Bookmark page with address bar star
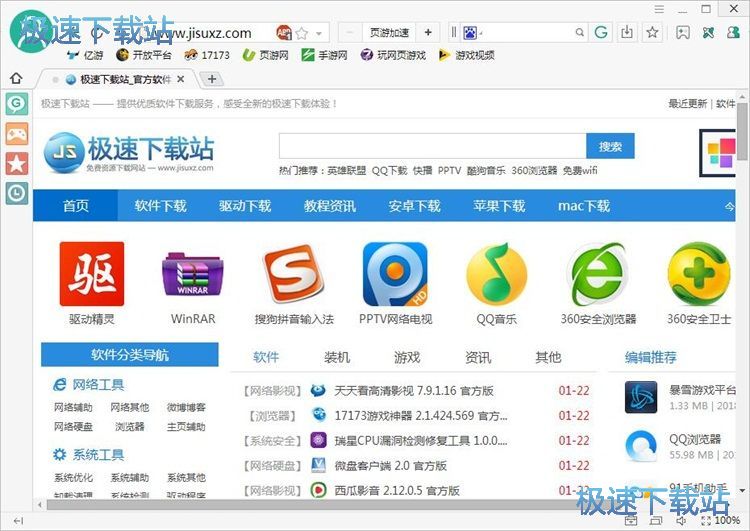 (x=302, y=33)
